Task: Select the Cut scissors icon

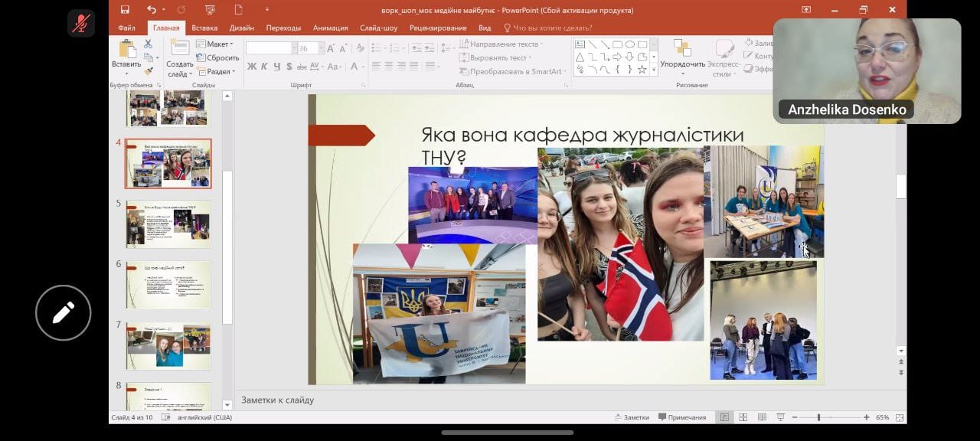Action: click(x=148, y=44)
